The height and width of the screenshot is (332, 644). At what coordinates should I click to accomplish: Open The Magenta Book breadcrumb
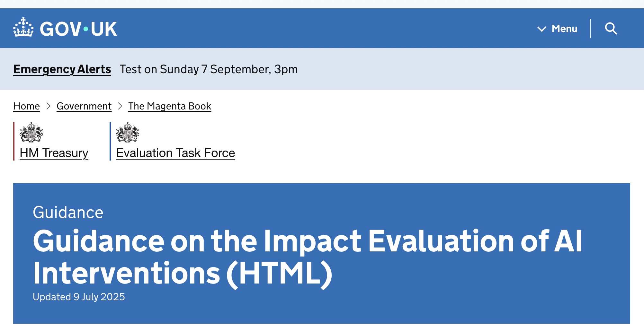coord(169,106)
